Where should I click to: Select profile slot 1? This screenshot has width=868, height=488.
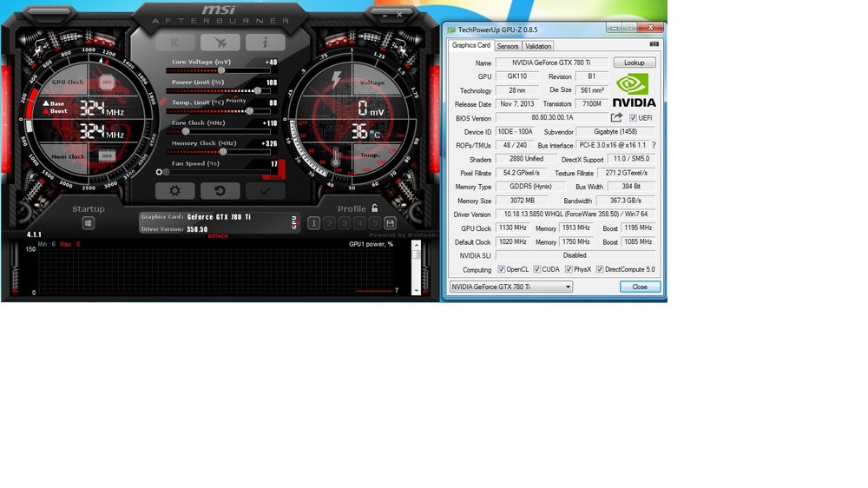pyautogui.click(x=313, y=222)
